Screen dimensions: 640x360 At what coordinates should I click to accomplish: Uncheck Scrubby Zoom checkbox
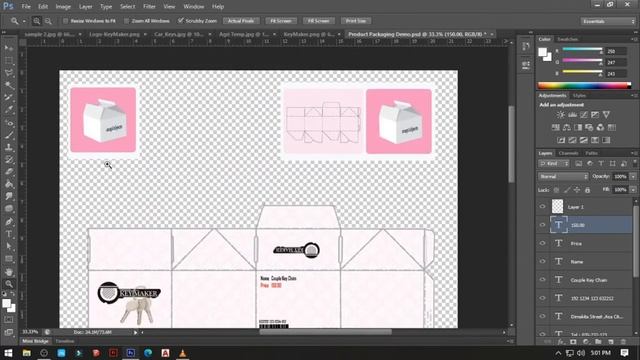click(180, 21)
